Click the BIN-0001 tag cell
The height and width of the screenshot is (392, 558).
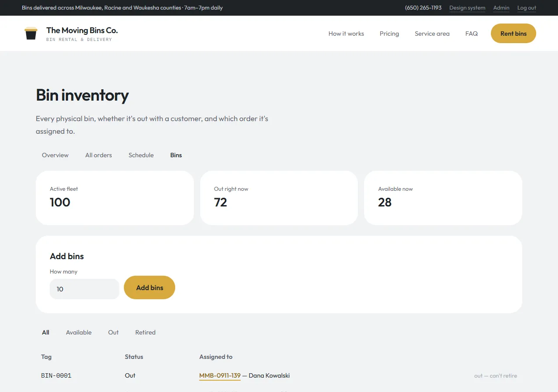pos(56,375)
